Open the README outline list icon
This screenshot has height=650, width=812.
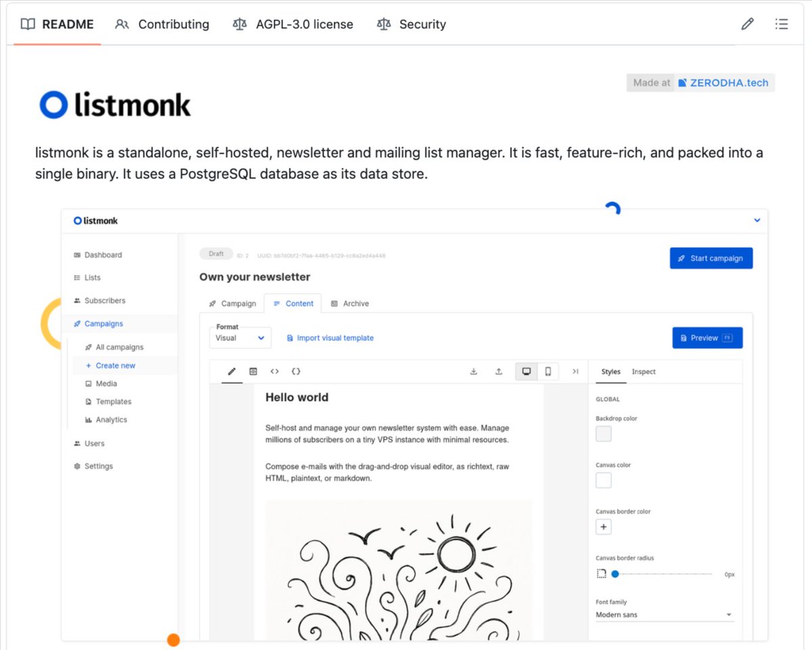pyautogui.click(x=782, y=24)
